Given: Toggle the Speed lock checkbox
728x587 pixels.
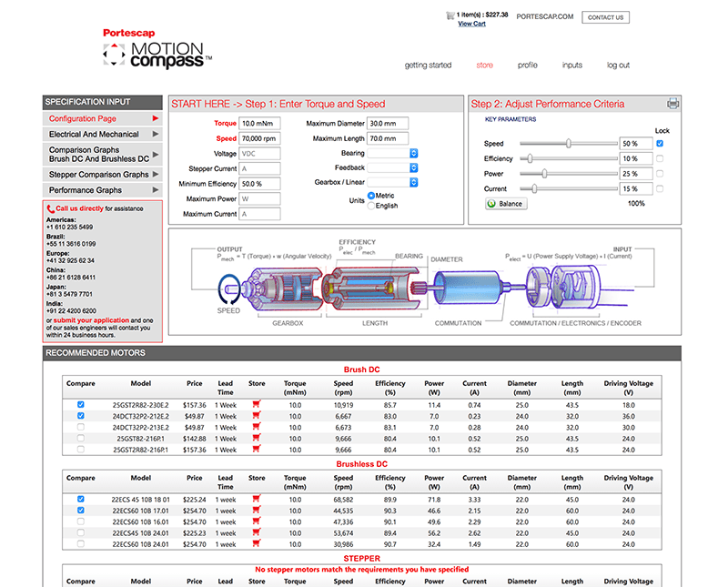Looking at the screenshot, I should 660,144.
